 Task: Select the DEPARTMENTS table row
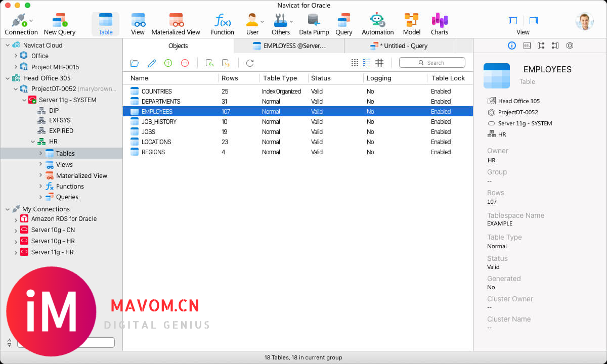click(298, 102)
